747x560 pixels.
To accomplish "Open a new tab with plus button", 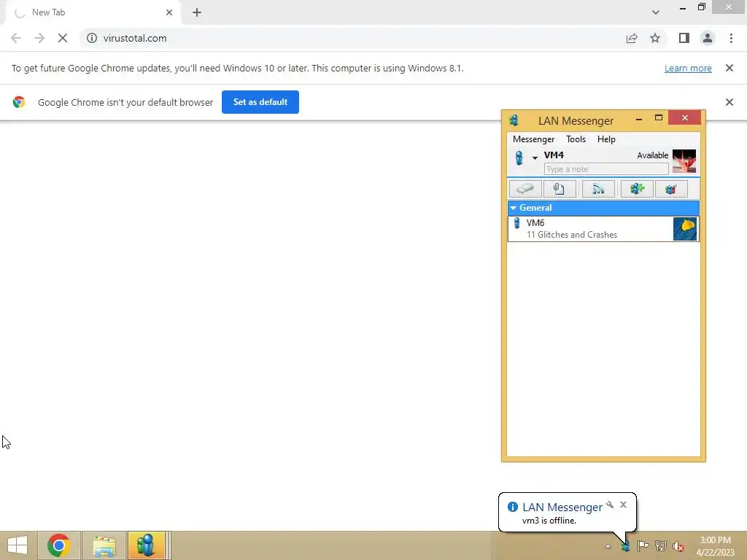I will click(x=197, y=12).
